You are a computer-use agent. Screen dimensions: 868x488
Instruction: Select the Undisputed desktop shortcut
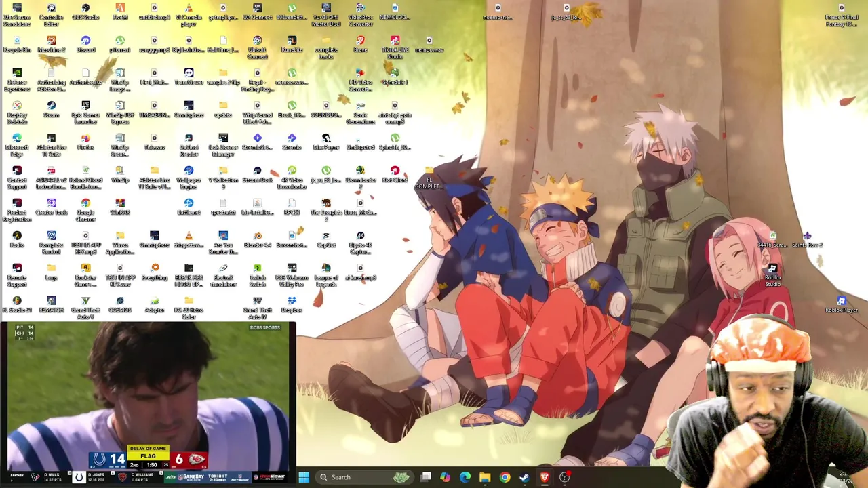click(x=360, y=142)
